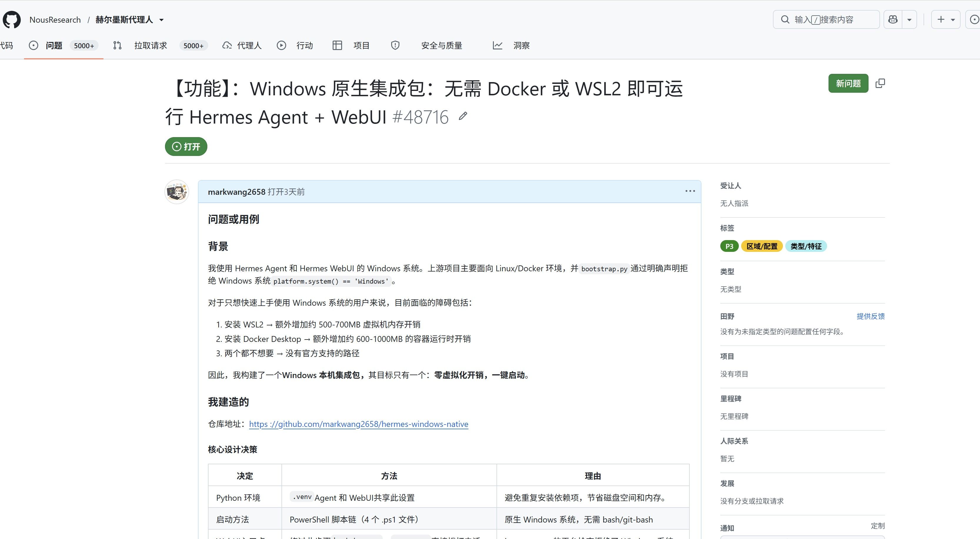Open the 受让人 sidebar section
The width and height of the screenshot is (980, 539).
[730, 186]
